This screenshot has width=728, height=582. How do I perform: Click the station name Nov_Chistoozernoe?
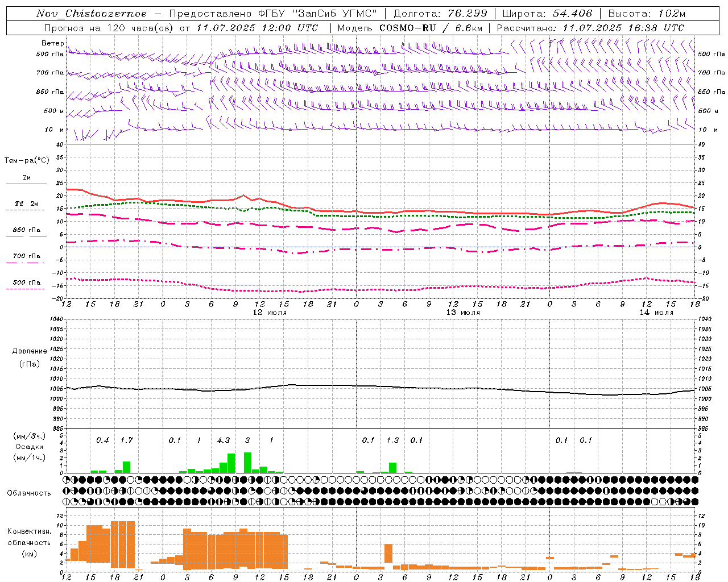[x=92, y=14]
